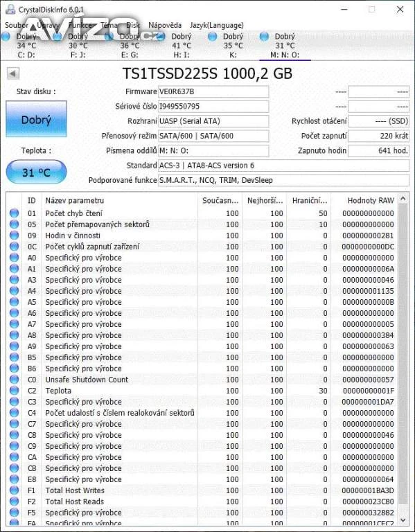Screen dimensions: 415x532
Task: Select the K: disk status orb
Action: pyautogui.click(x=213, y=37)
